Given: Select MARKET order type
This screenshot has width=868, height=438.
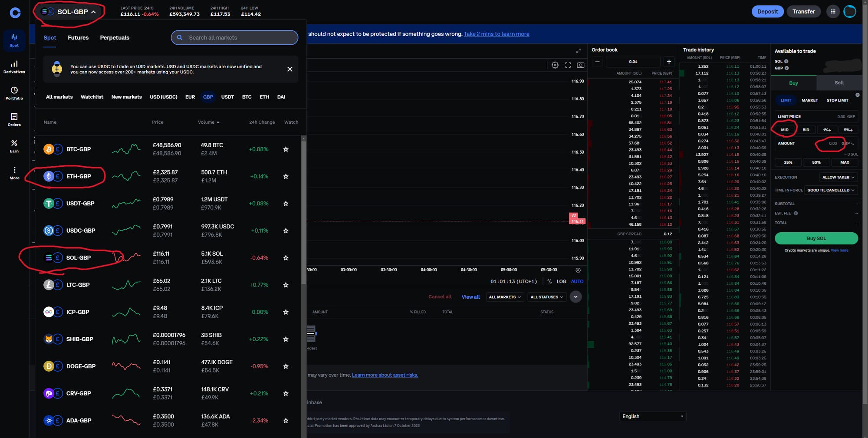Looking at the screenshot, I should (810, 100).
